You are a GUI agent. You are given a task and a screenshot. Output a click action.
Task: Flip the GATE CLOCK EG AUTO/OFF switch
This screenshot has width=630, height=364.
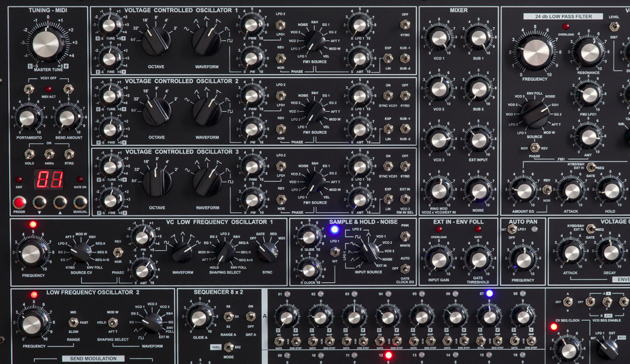pyautogui.click(x=405, y=268)
